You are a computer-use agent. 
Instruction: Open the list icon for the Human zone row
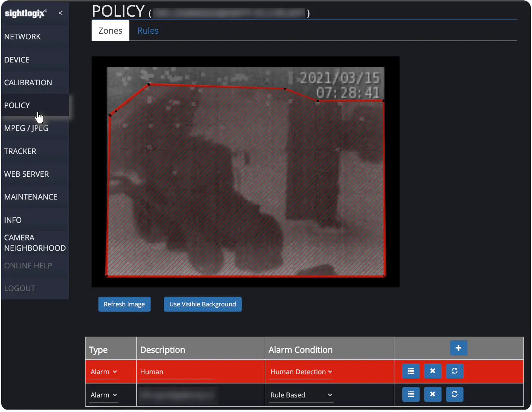(x=411, y=371)
